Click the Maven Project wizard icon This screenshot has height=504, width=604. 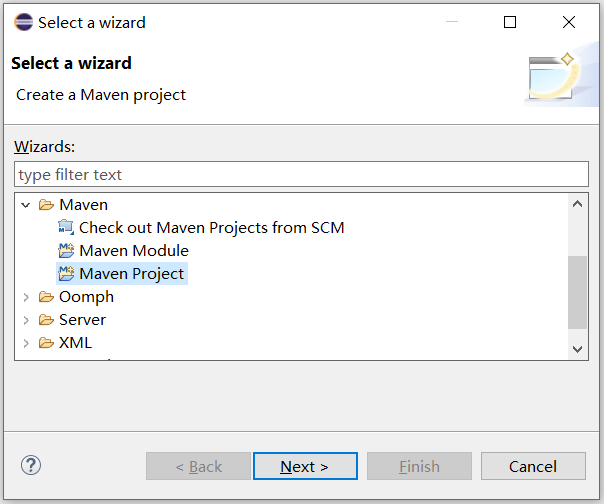pyautogui.click(x=67, y=273)
